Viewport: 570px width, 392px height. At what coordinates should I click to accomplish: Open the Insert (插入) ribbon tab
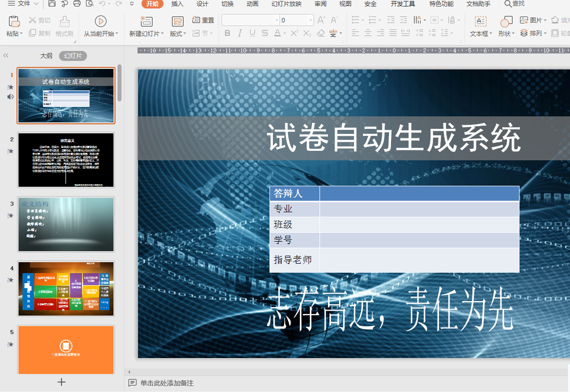click(177, 3)
